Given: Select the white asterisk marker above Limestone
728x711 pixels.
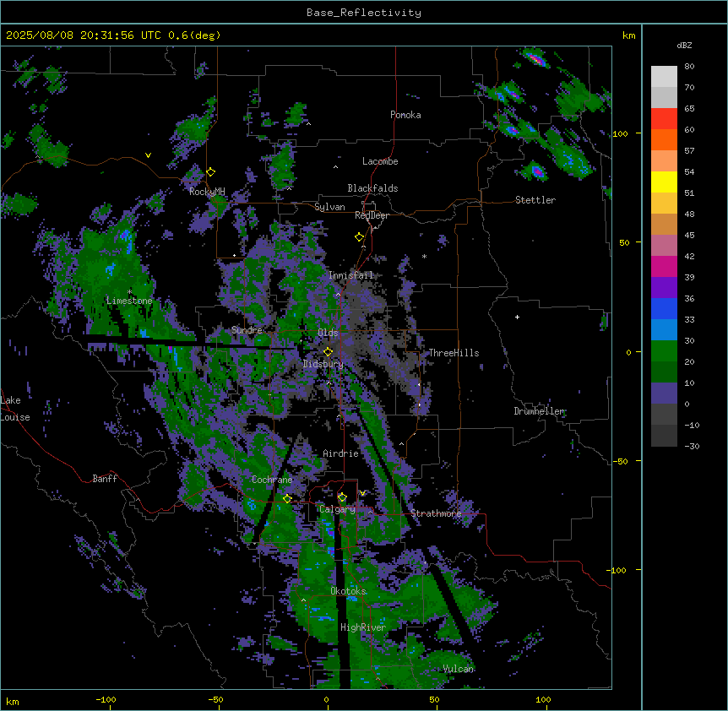Looking at the screenshot, I should (x=129, y=292).
